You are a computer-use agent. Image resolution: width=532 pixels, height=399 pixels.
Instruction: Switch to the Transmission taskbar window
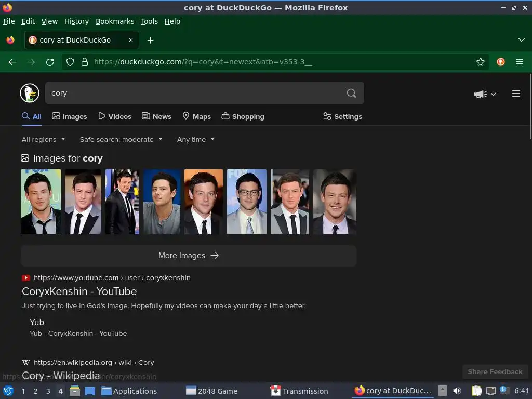pyautogui.click(x=299, y=391)
